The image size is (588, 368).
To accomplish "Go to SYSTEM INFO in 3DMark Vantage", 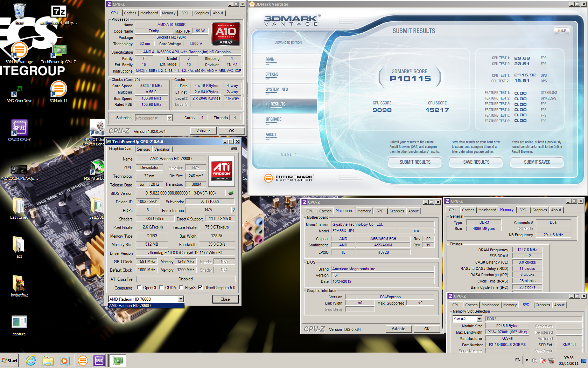I will pos(277,90).
